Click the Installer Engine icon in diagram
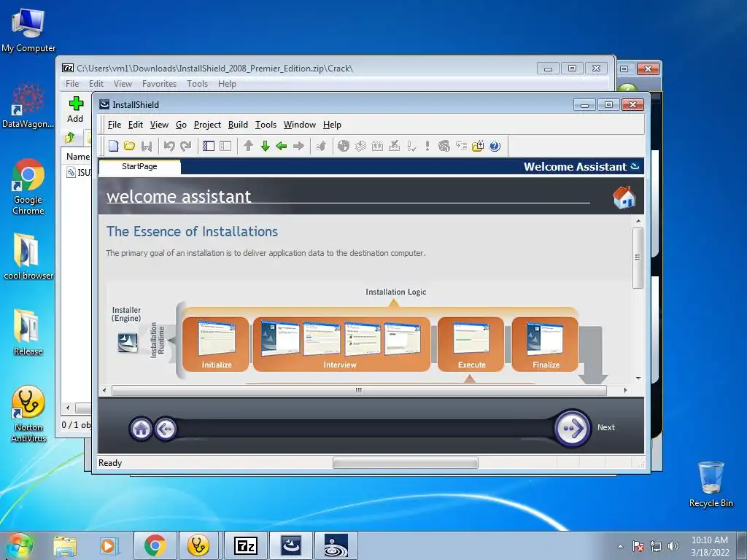The height and width of the screenshot is (560, 747). (128, 343)
